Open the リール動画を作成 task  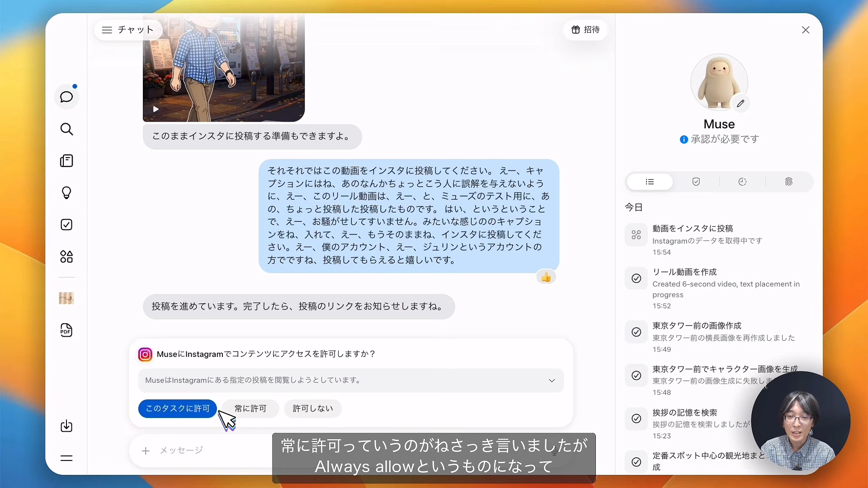718,288
